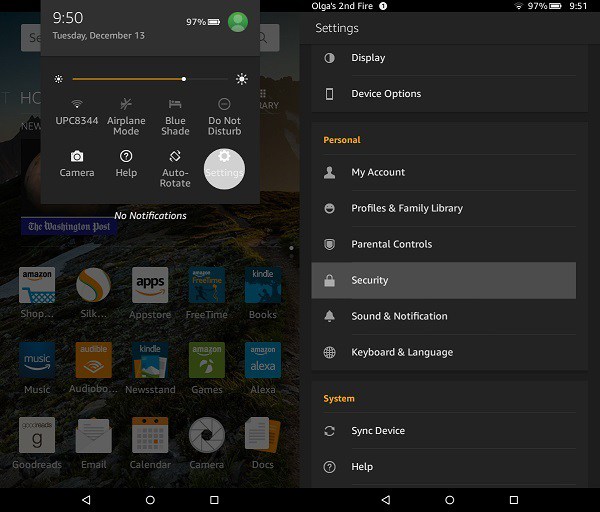The height and width of the screenshot is (512, 600).
Task: Toggle Do Not Disturb
Action: click(224, 117)
